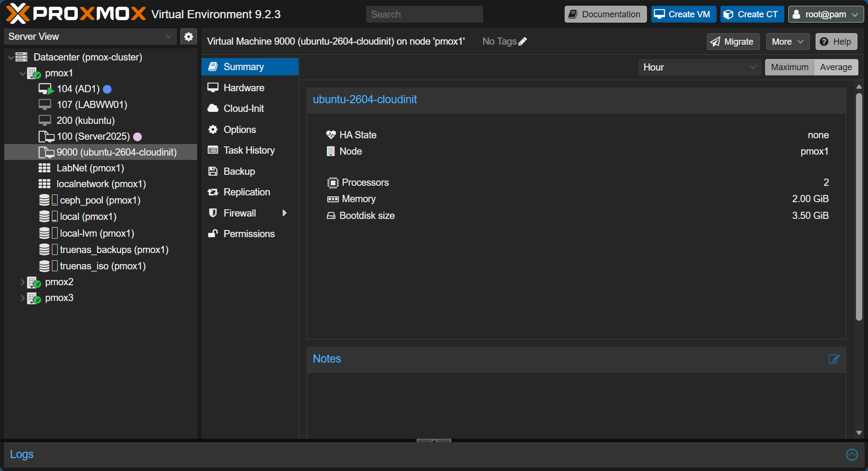The width and height of the screenshot is (868, 471).
Task: Click the template icon for 100 Server2025
Action: 46,136
